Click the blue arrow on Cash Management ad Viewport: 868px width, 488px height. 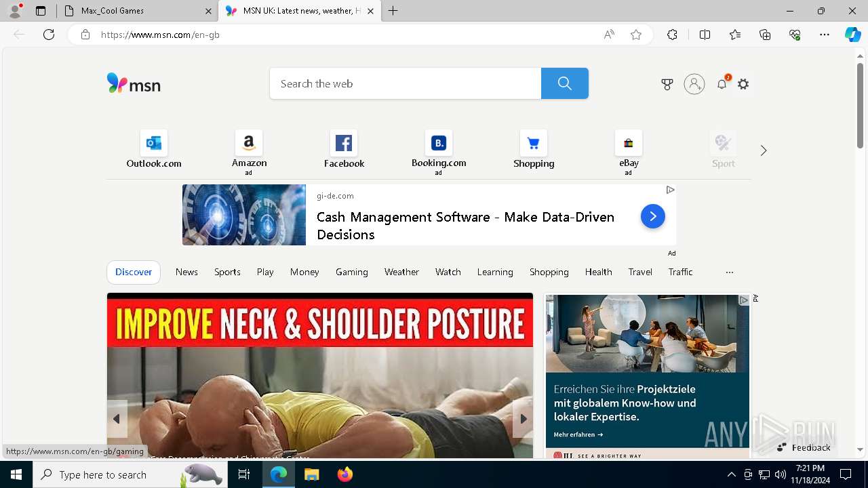653,216
